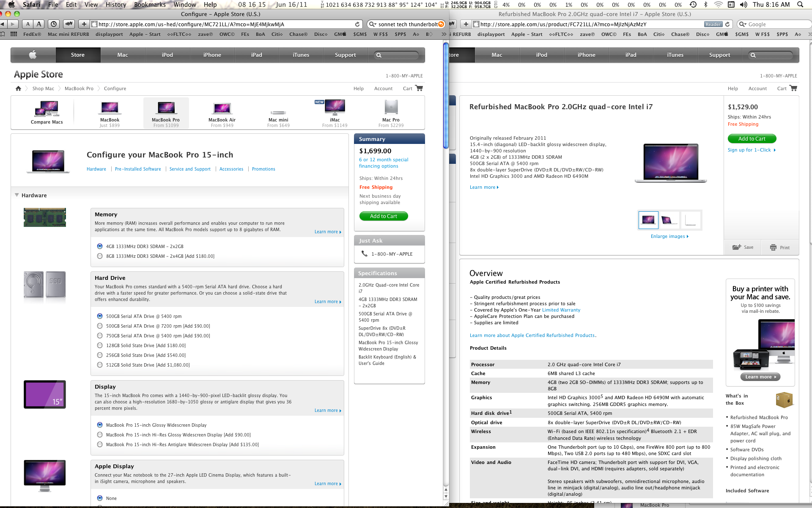This screenshot has height=508, width=812.
Task: Collapse the Hardware section triangle
Action: click(x=17, y=195)
